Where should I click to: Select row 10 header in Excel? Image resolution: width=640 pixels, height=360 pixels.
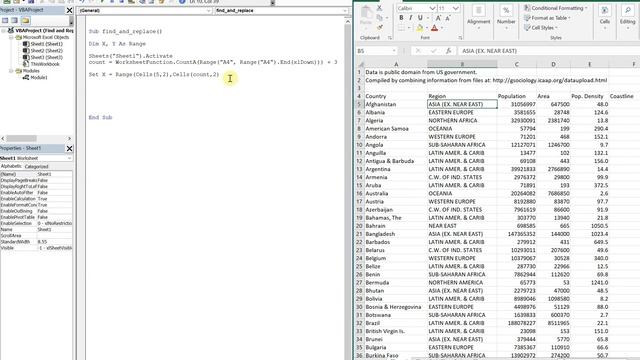(359, 145)
